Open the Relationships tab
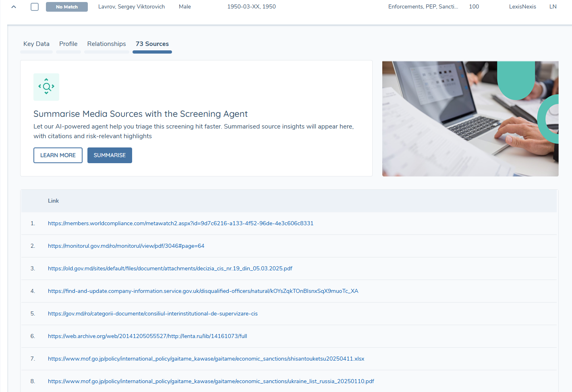 point(106,44)
